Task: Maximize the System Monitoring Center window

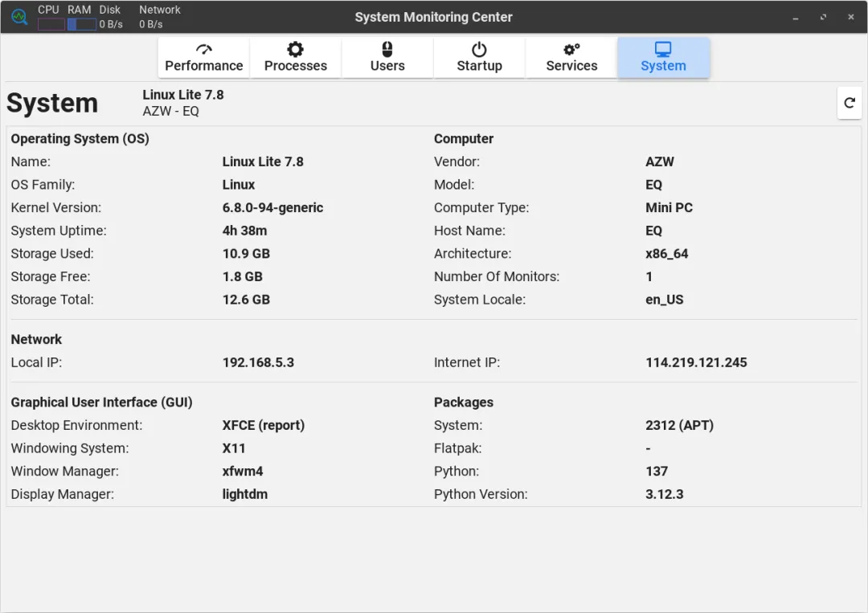Action: (823, 17)
